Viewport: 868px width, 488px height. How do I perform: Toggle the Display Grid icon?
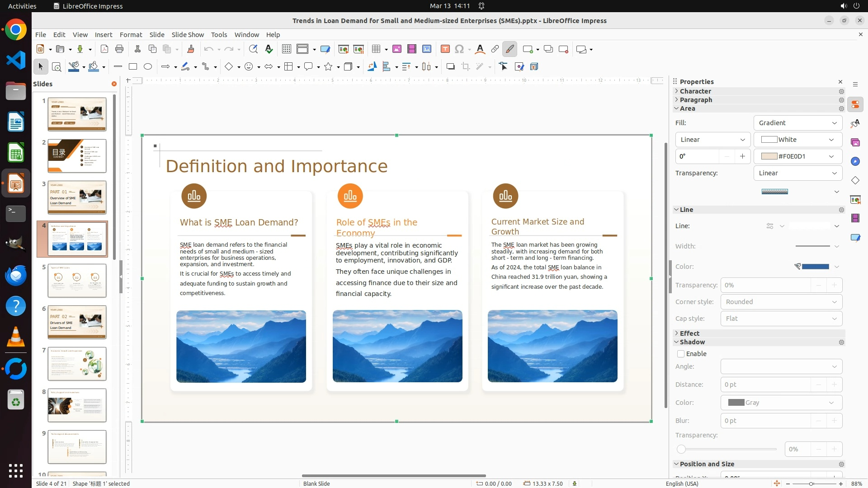click(286, 49)
